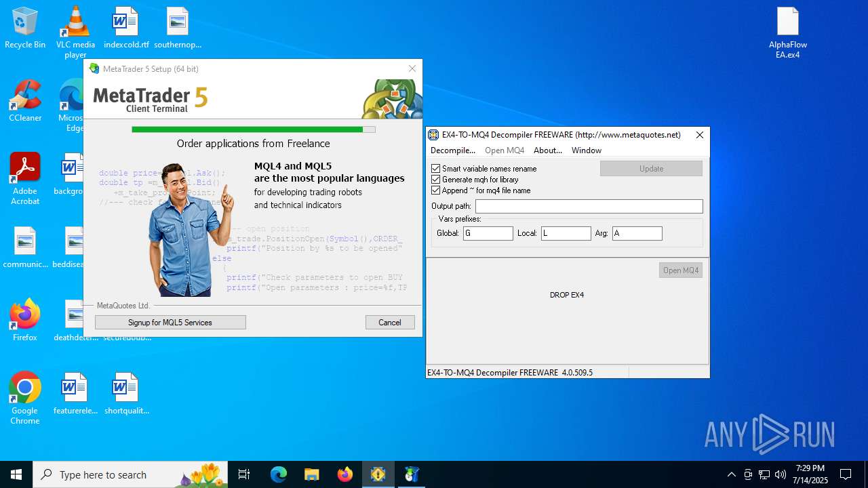Launch VLC media player shortcut
868x488 pixels.
click(75, 33)
